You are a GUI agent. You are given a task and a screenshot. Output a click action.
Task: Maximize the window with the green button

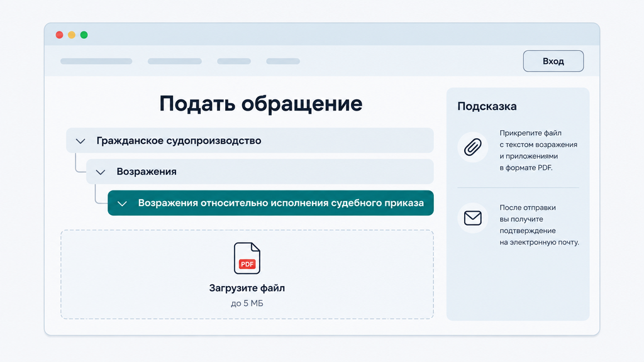[x=84, y=35]
